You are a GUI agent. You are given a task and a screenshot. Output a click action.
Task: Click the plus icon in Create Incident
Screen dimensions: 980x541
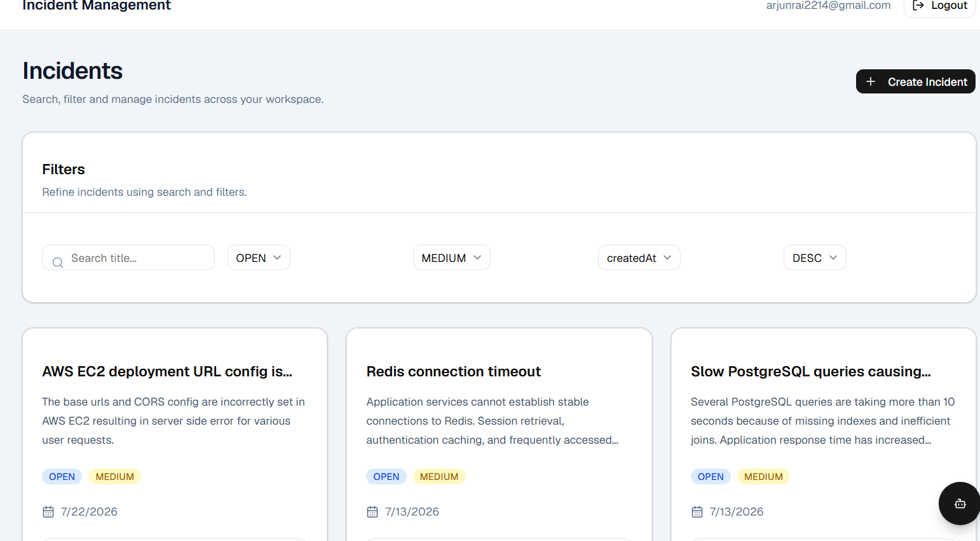pos(871,81)
